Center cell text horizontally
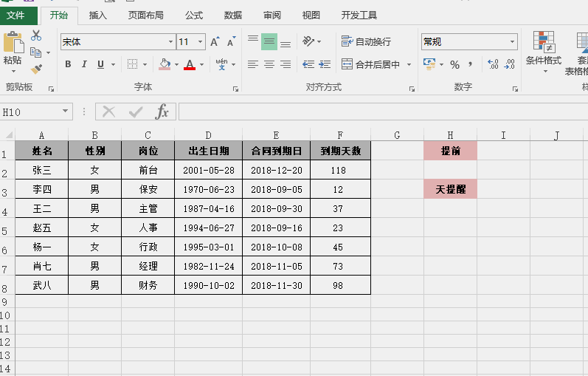The height and width of the screenshot is (376, 588). (269, 64)
